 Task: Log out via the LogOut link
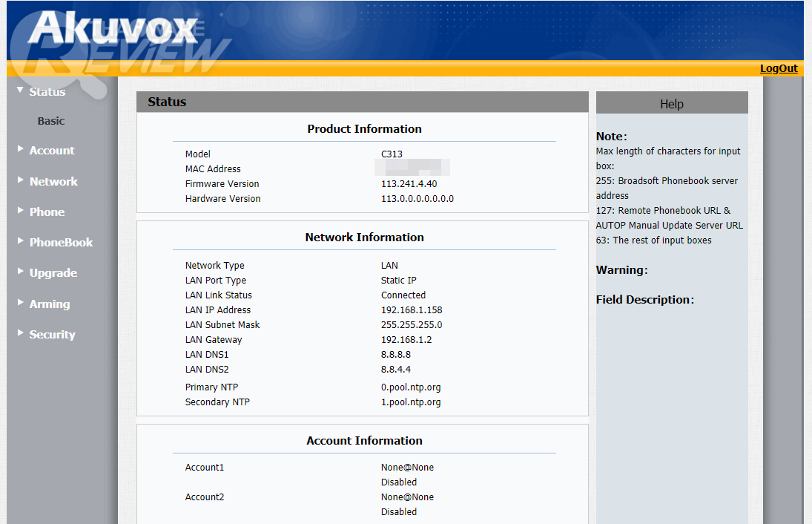(x=779, y=68)
